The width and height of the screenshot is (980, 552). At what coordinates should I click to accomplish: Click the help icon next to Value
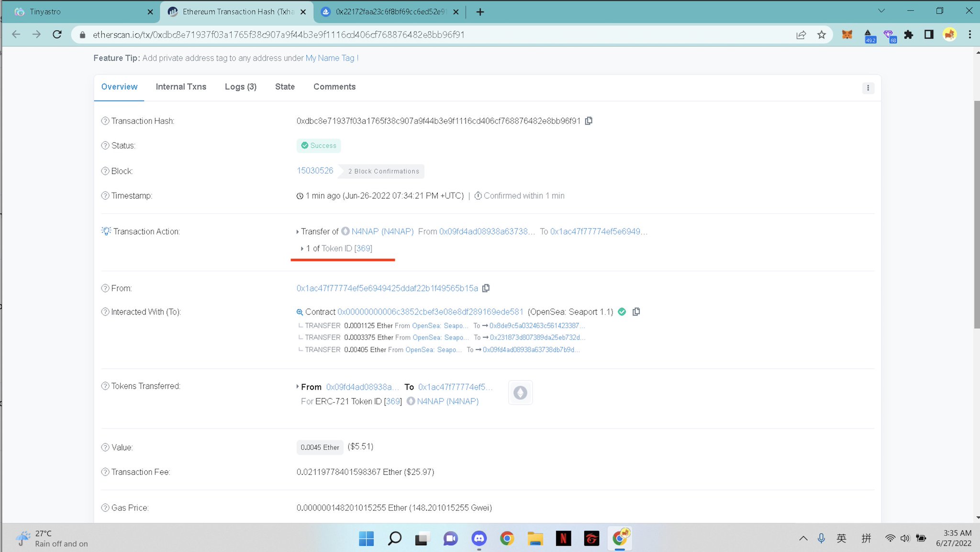pos(105,447)
